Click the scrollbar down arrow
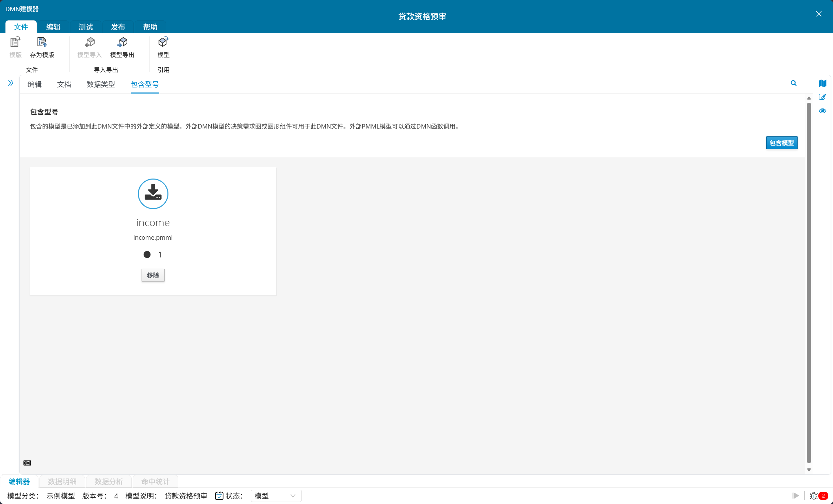The image size is (833, 504). pyautogui.click(x=809, y=470)
